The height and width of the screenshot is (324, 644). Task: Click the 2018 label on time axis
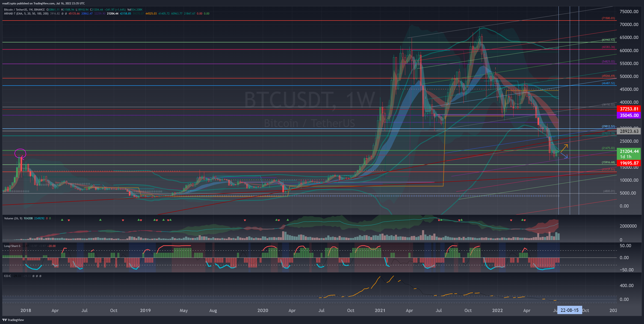[26, 310]
